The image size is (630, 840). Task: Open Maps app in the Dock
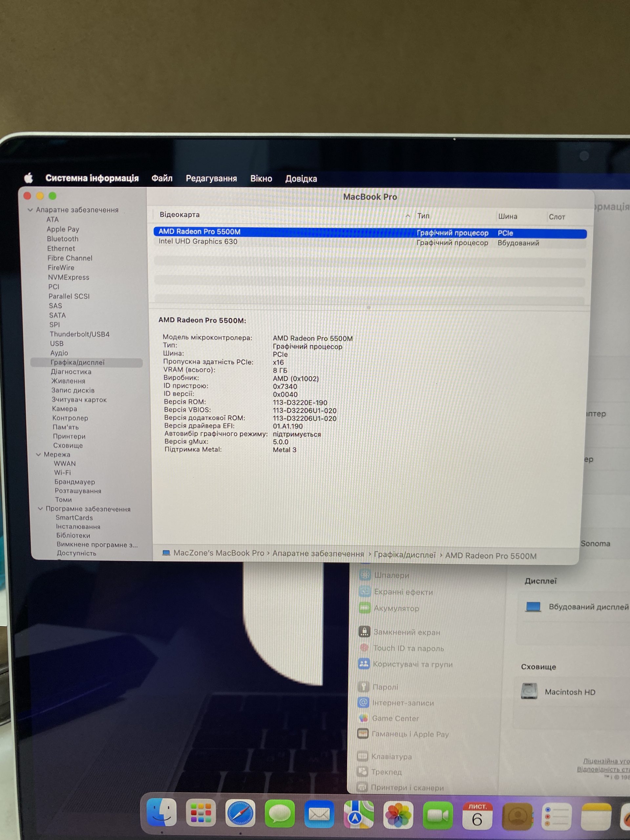point(359,814)
